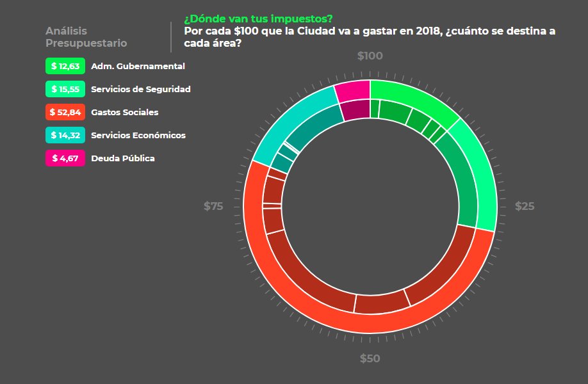Select the Adm. Gubernamental legend label

tap(138, 66)
